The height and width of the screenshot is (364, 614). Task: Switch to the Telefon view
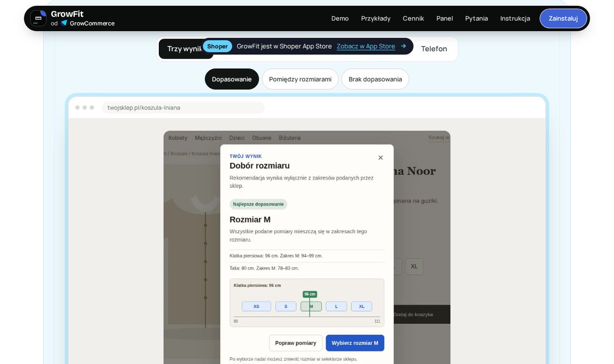434,49
